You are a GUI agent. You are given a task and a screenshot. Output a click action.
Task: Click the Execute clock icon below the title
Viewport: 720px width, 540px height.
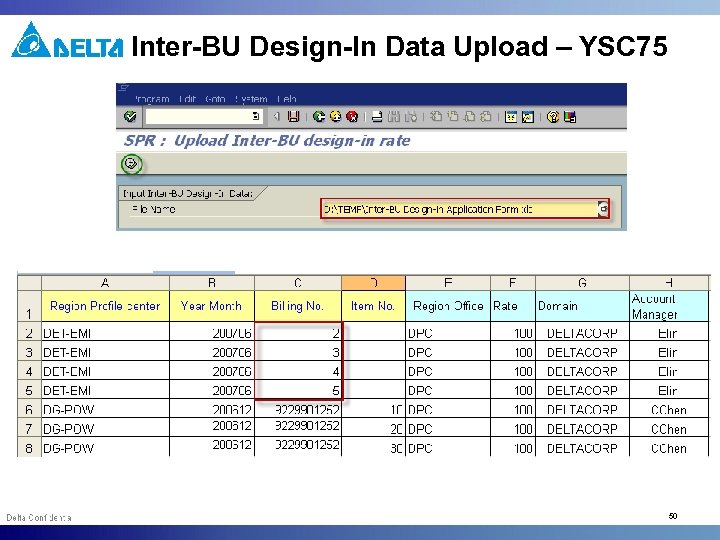click(x=131, y=163)
